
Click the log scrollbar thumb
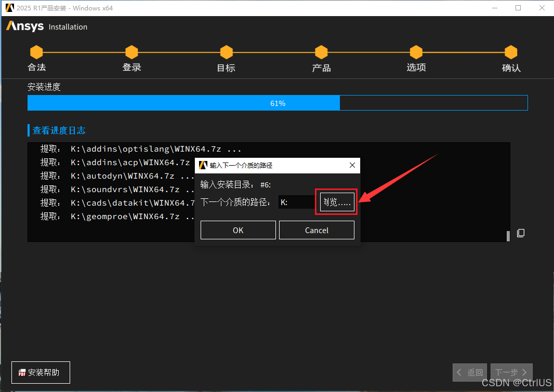click(508, 236)
